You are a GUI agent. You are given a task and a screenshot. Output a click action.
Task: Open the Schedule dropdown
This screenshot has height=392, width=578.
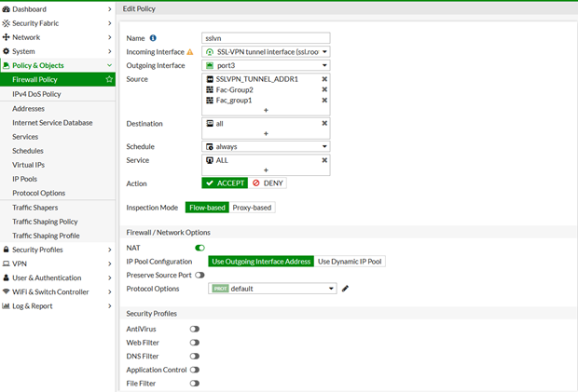pyautogui.click(x=266, y=146)
